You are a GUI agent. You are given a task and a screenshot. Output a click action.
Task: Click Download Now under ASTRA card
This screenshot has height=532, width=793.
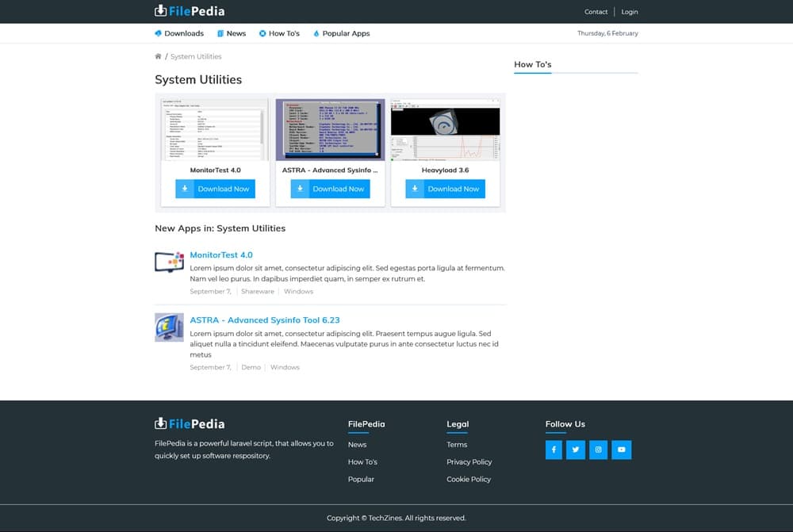(x=330, y=189)
